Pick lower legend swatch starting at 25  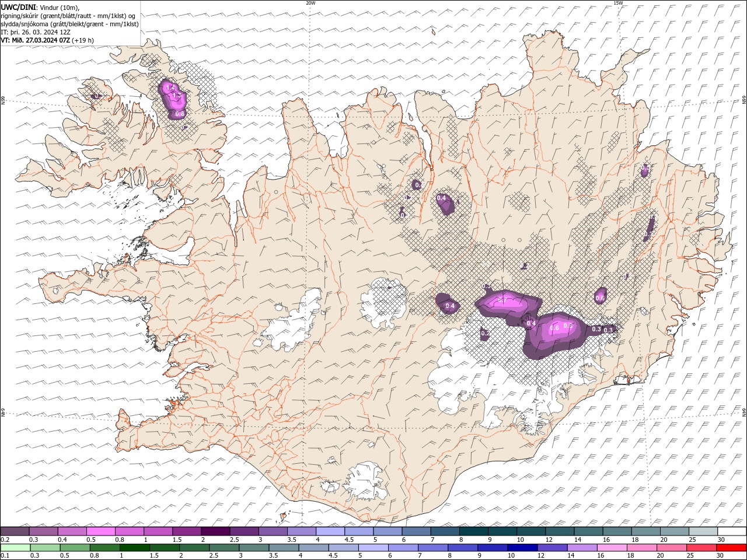point(700,548)
